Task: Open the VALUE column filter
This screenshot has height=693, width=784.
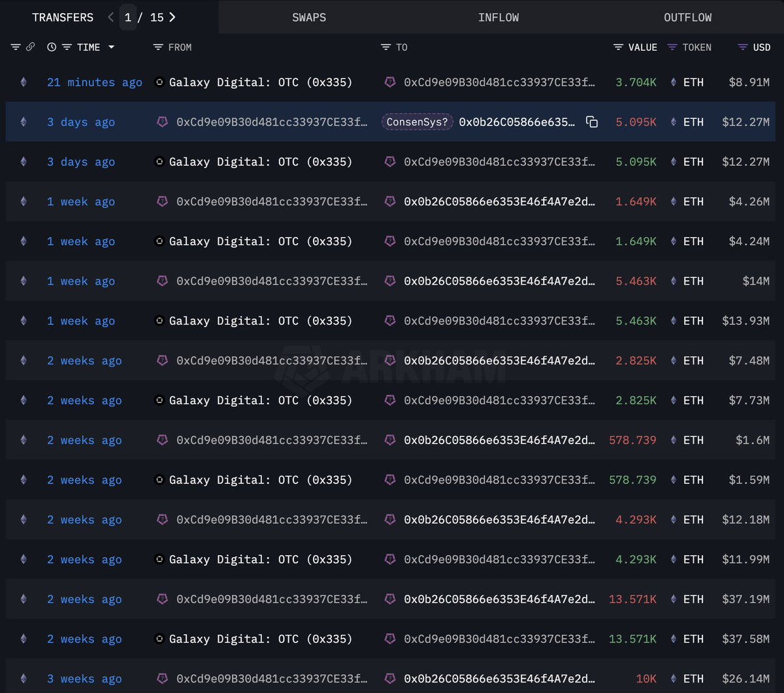Action: (x=618, y=47)
